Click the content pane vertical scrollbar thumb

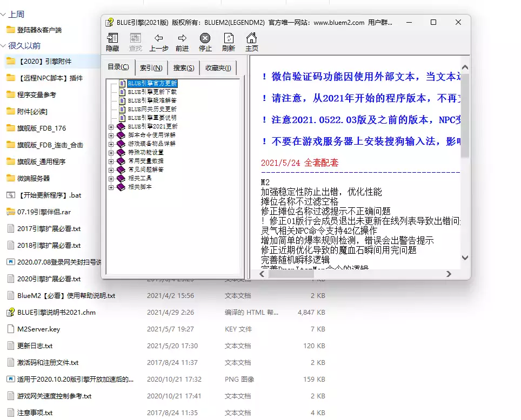465,115
